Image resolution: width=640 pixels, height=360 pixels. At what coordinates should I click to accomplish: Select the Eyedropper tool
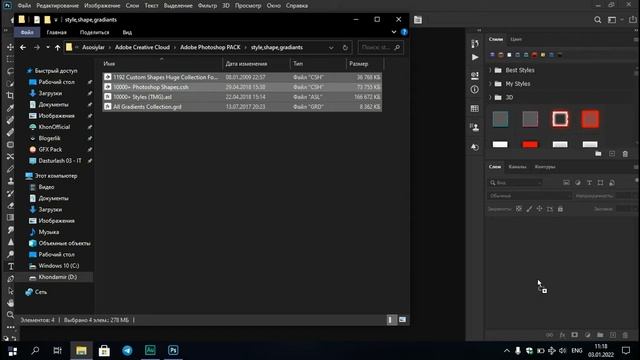pos(10,108)
